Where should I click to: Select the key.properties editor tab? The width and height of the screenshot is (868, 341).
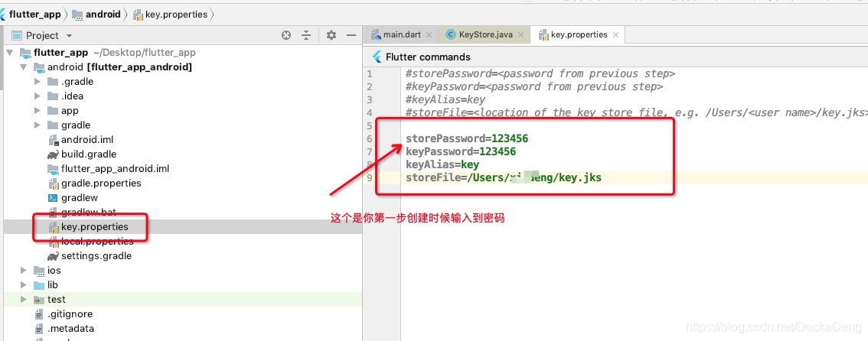[x=579, y=34]
